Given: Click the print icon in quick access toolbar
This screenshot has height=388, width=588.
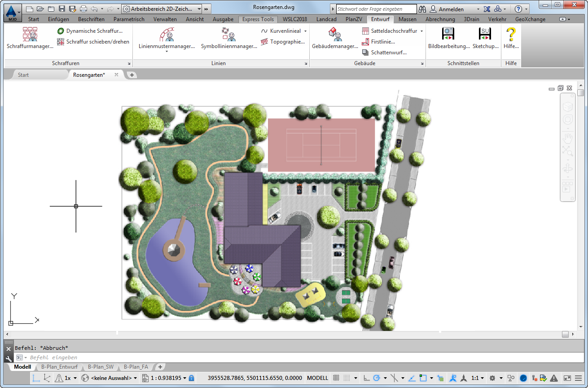Looking at the screenshot, I should pyautogui.click(x=83, y=9).
